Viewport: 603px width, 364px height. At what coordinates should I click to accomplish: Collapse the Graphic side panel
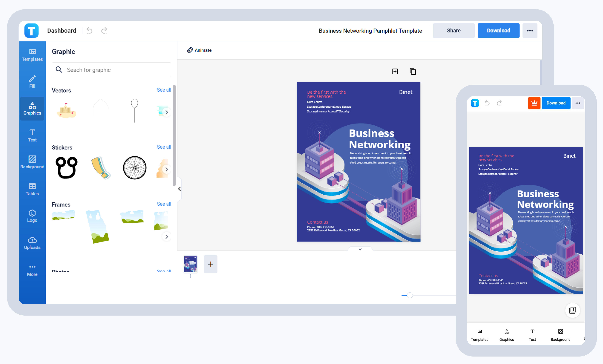pyautogui.click(x=179, y=189)
